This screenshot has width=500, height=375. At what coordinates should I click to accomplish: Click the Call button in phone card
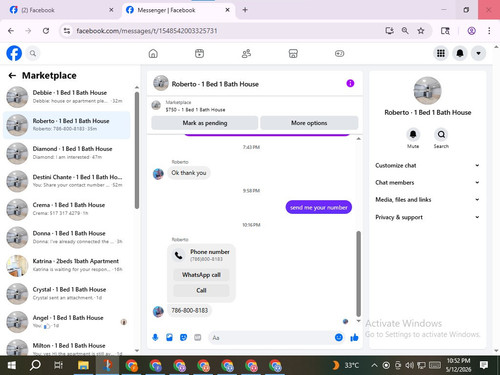pyautogui.click(x=201, y=290)
